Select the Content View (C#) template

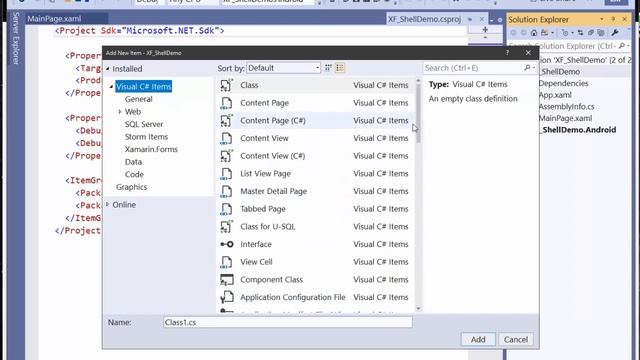[x=316, y=156]
